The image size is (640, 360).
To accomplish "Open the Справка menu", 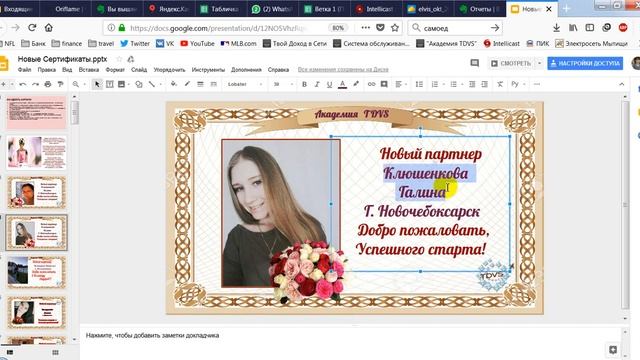I will pyautogui.click(x=278, y=70).
